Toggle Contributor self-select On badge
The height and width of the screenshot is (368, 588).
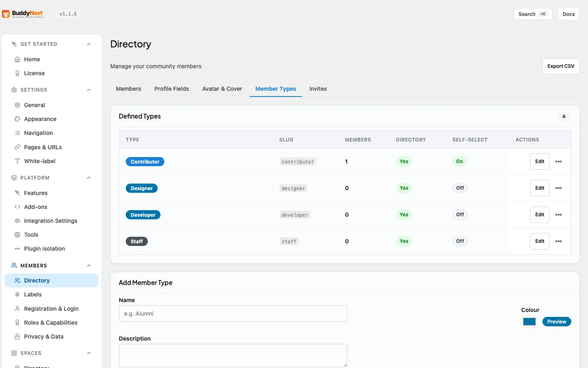tap(459, 162)
